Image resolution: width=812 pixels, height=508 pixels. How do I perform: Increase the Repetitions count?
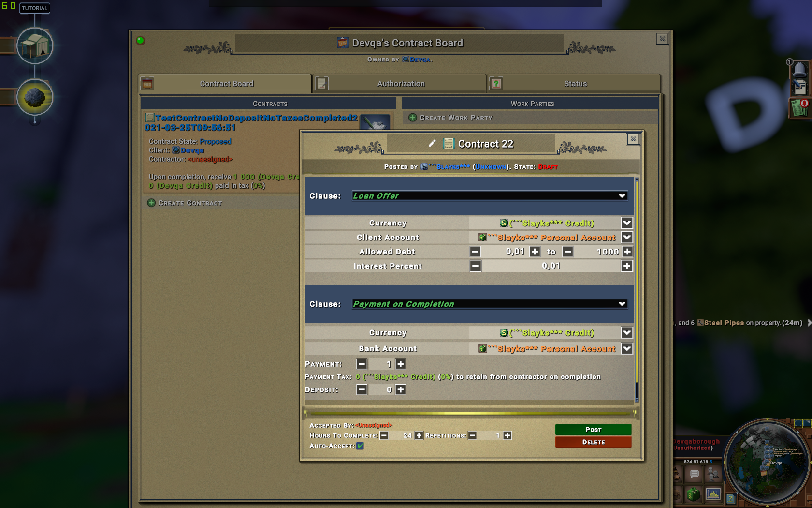(x=507, y=435)
